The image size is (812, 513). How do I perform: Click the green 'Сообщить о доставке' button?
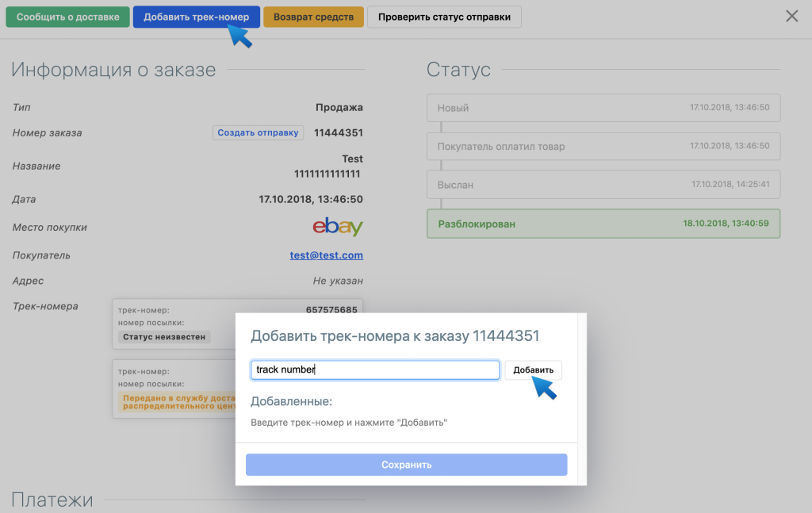[67, 17]
